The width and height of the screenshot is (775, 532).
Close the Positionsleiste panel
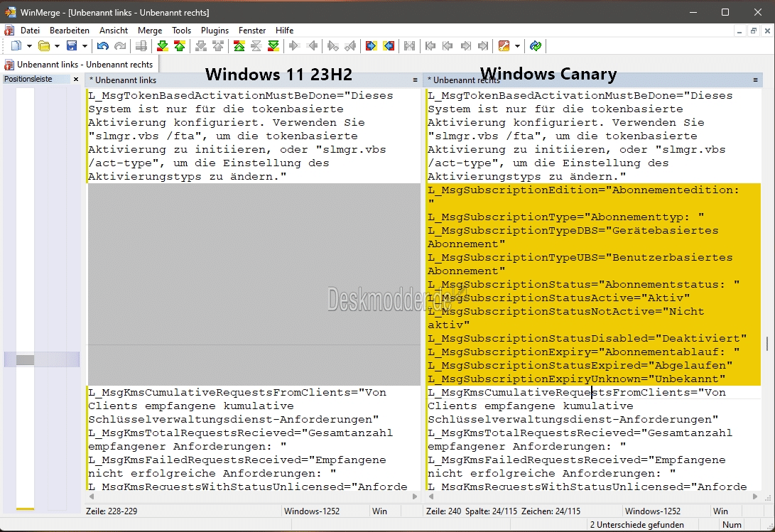(75, 79)
